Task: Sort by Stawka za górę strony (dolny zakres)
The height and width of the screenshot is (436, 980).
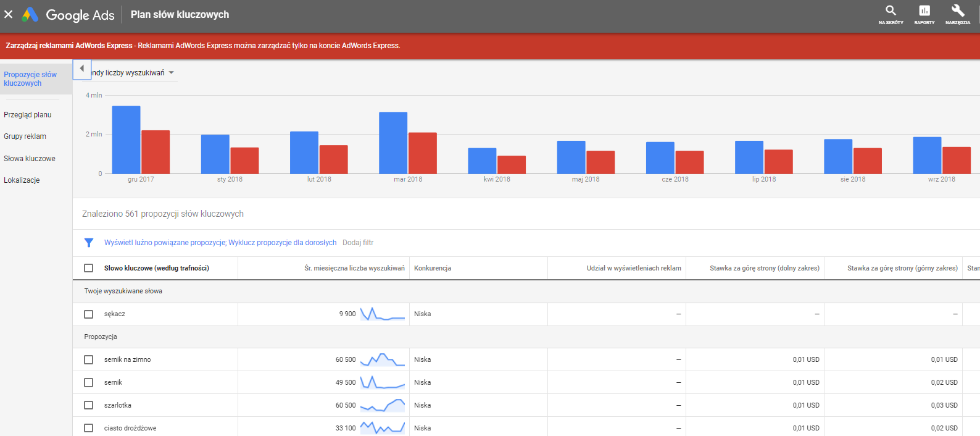Action: [765, 268]
